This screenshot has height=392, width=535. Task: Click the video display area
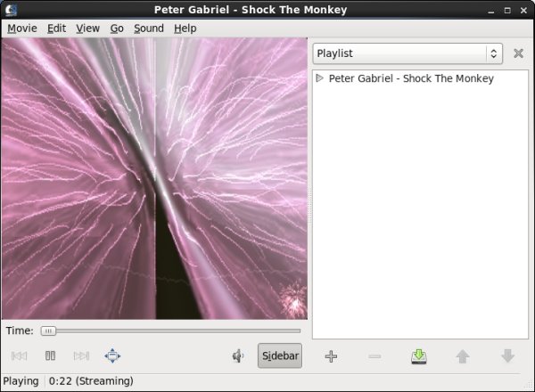(x=154, y=178)
